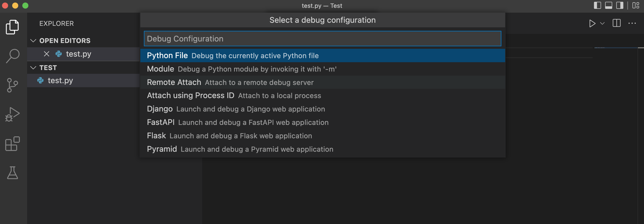Select Python File debug configuration
The image size is (644, 224).
point(233,56)
